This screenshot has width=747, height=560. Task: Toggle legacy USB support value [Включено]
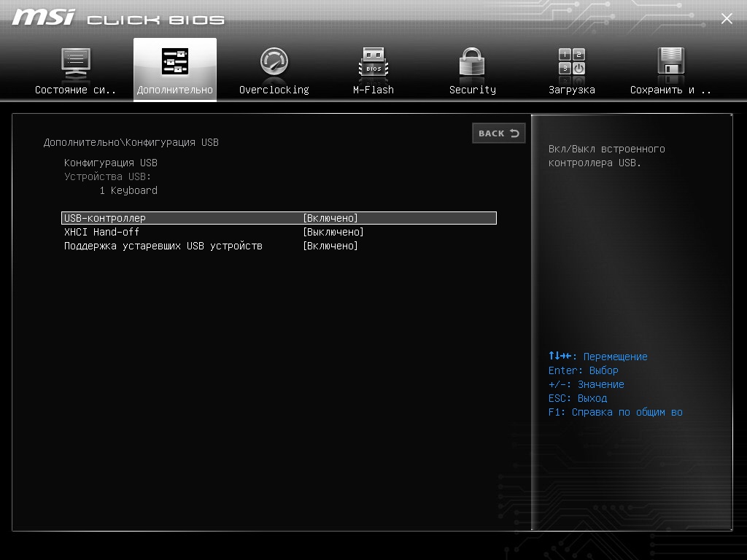(330, 246)
